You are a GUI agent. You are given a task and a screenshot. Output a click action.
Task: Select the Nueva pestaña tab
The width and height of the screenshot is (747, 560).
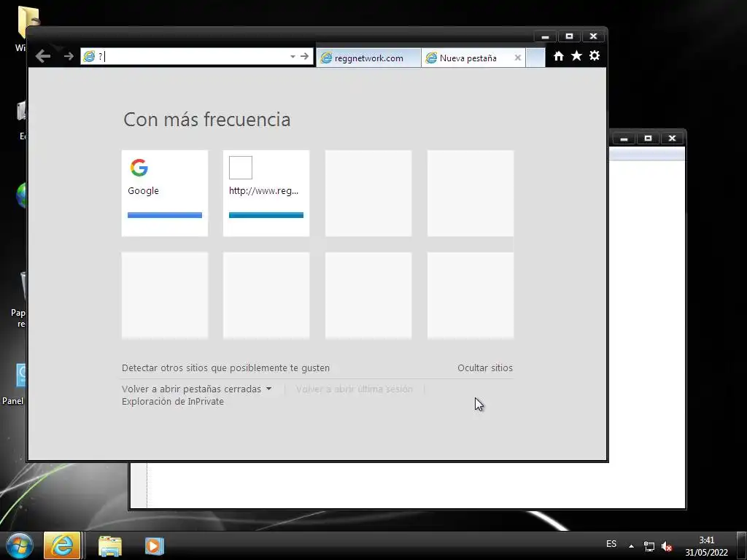[468, 58]
